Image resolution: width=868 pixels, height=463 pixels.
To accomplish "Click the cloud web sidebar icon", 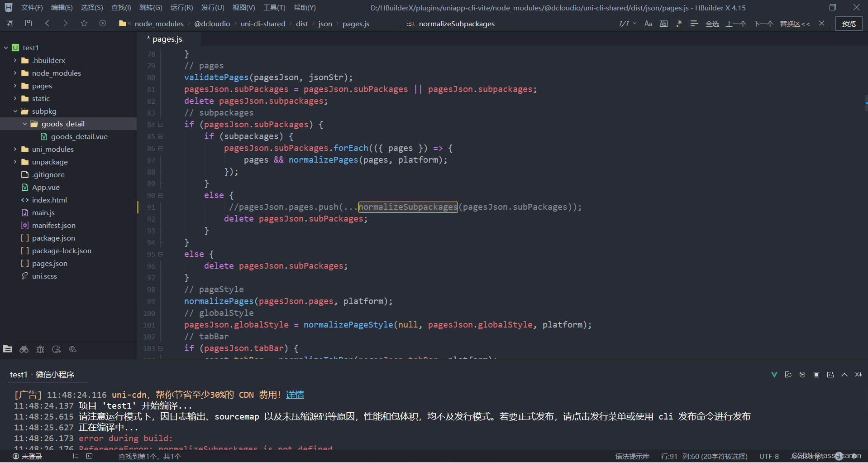I will (x=73, y=349).
